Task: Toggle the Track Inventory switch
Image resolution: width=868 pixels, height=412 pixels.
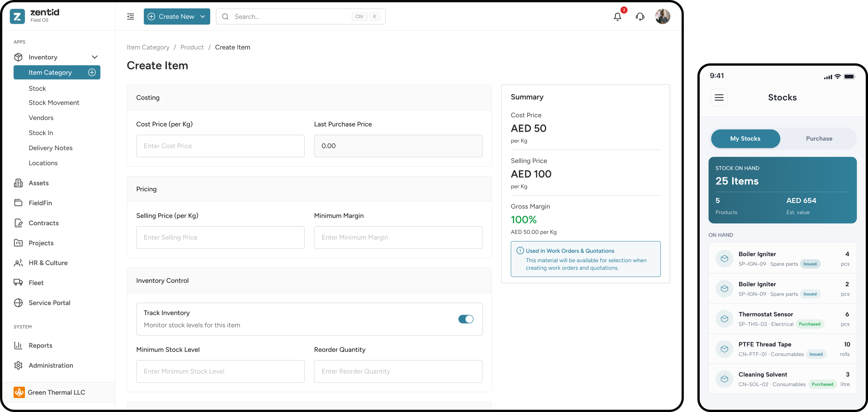Action: [x=466, y=319]
